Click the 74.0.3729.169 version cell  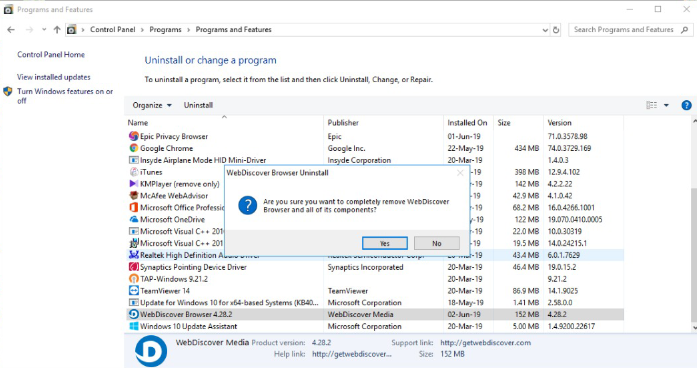pyautogui.click(x=569, y=148)
